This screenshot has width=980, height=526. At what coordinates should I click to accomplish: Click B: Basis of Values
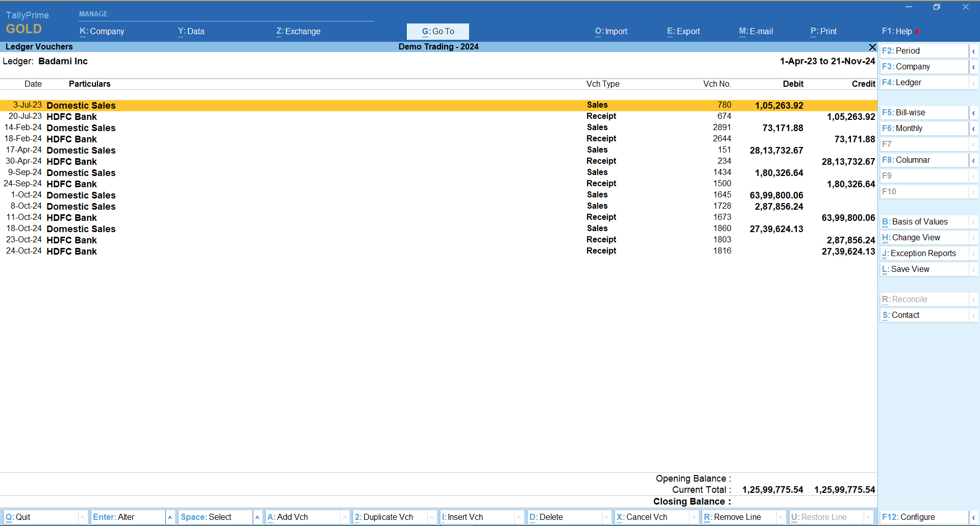pos(919,221)
